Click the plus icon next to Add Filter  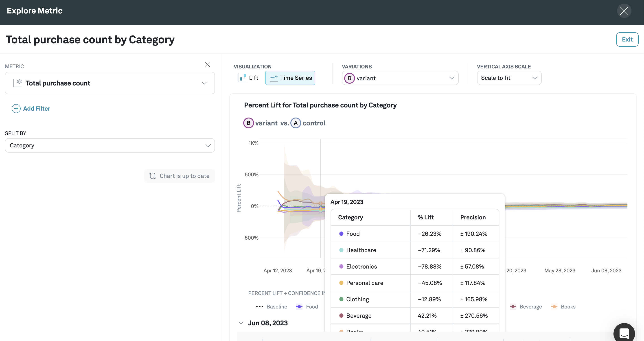(16, 109)
